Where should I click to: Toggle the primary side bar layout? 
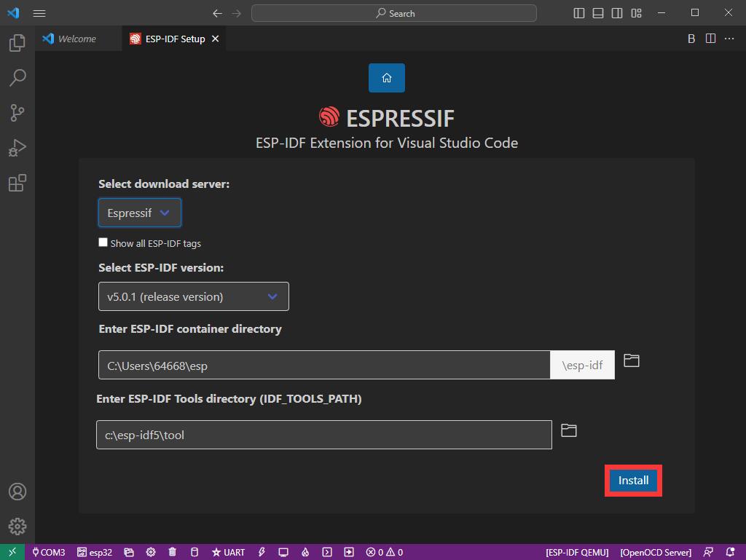579,13
